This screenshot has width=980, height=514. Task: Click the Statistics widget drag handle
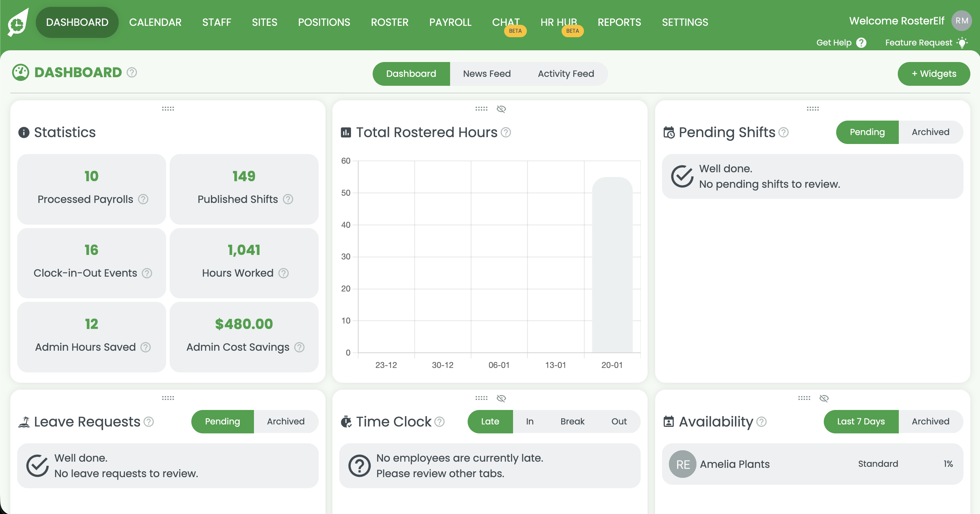click(168, 109)
